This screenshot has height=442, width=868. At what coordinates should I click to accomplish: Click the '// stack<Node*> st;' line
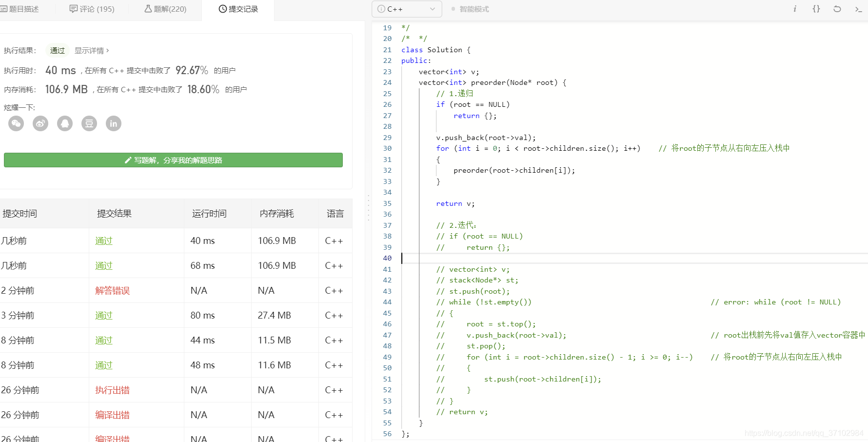[x=477, y=280]
